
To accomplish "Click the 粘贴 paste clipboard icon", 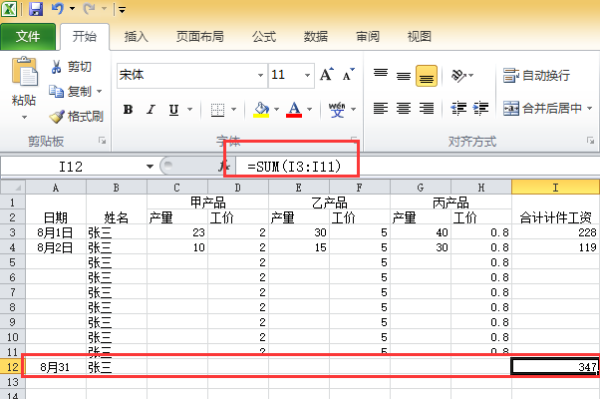I will (24, 71).
